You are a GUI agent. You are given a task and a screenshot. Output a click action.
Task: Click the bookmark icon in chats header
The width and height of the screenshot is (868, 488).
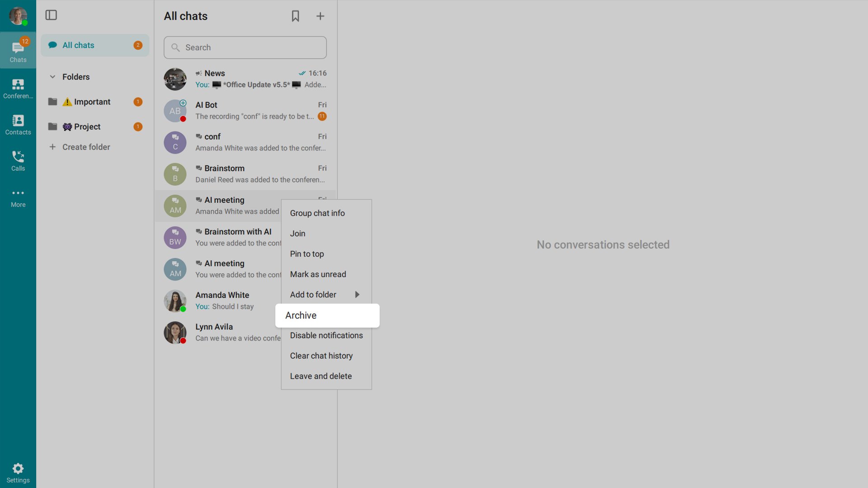point(295,16)
